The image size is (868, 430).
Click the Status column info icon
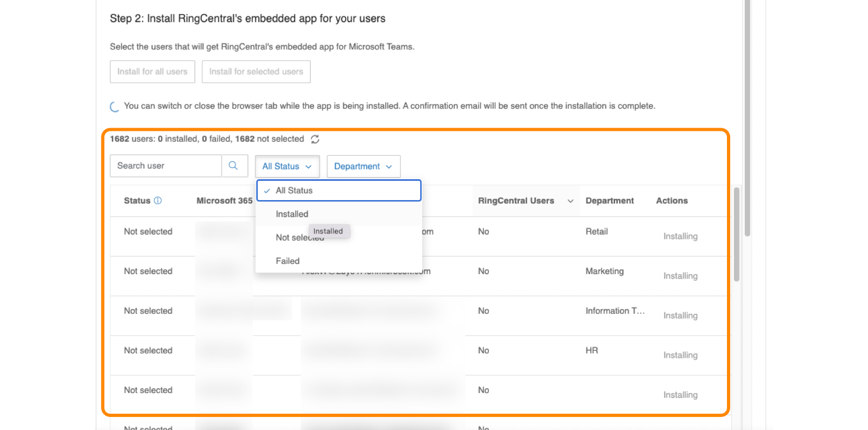click(158, 200)
